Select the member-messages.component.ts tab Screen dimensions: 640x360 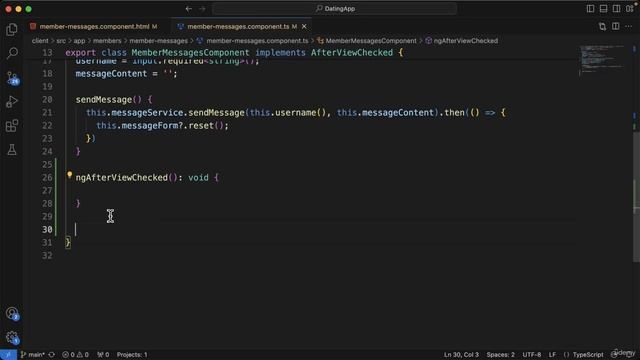[x=238, y=27]
